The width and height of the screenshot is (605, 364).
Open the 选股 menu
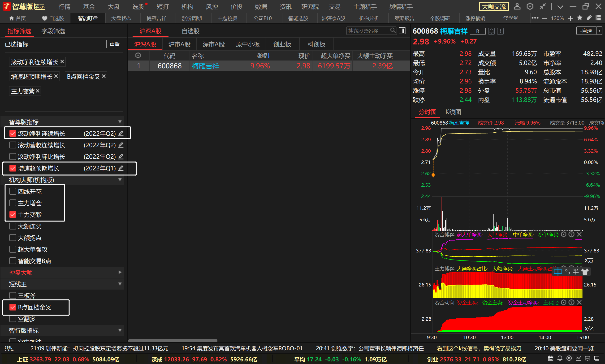pyautogui.click(x=138, y=7)
